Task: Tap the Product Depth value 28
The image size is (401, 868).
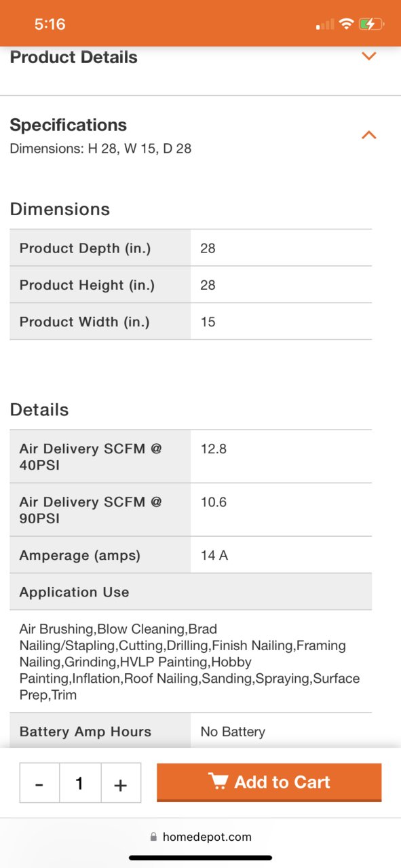Action: tap(208, 248)
